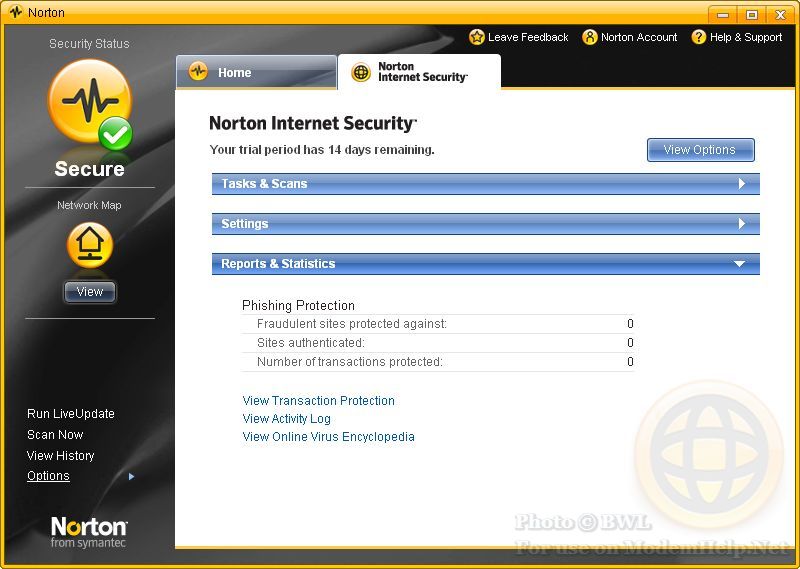Click the Norton Account person icon

(590, 37)
